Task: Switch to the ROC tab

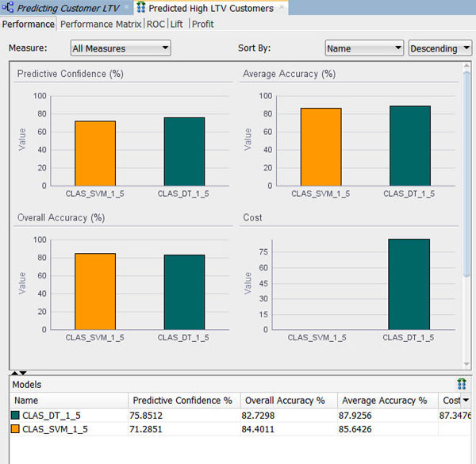Action: pyautogui.click(x=155, y=24)
